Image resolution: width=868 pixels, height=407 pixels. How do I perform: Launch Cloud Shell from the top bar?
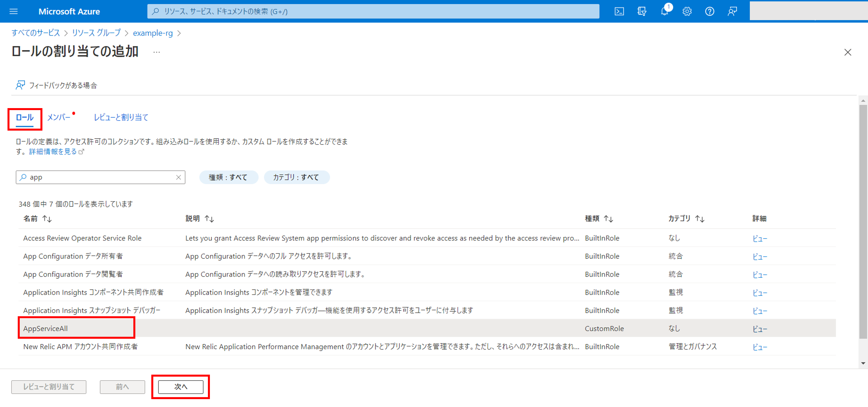tap(619, 11)
